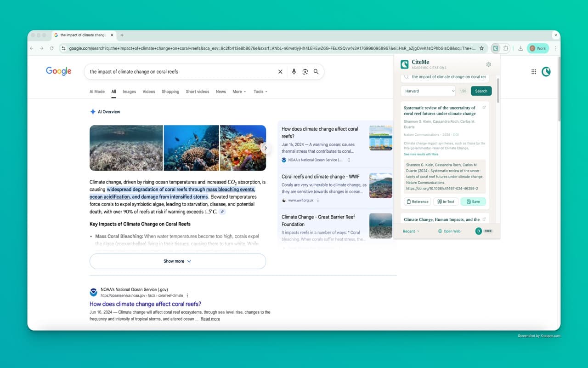Click Open Web in CiteMe footer

(449, 231)
